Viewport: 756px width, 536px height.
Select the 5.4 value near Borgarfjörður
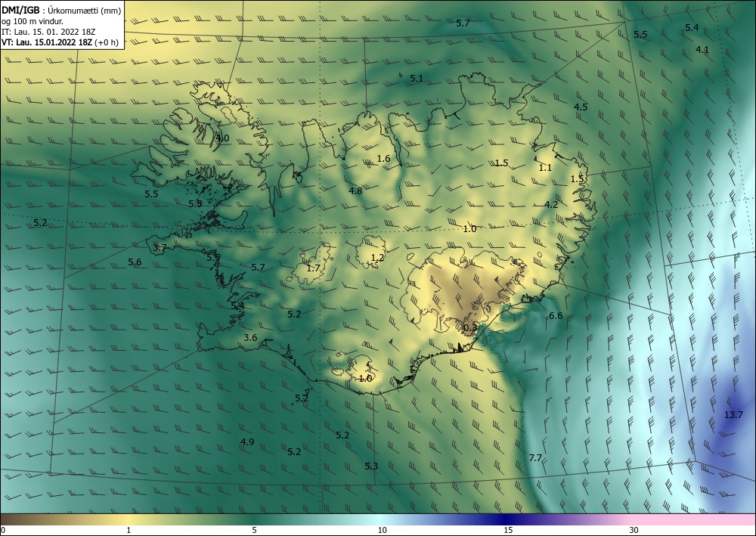(x=237, y=305)
